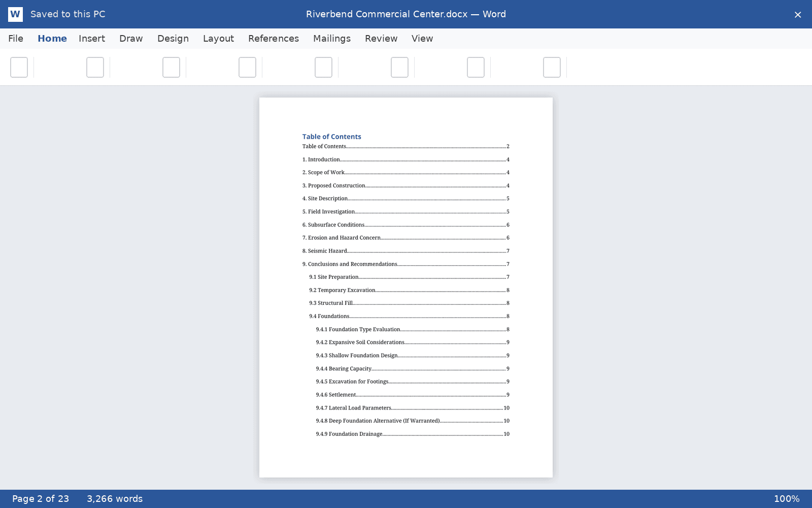Jump to '6. Subsurface Conditions' entry
This screenshot has height=508, width=812.
click(406, 225)
